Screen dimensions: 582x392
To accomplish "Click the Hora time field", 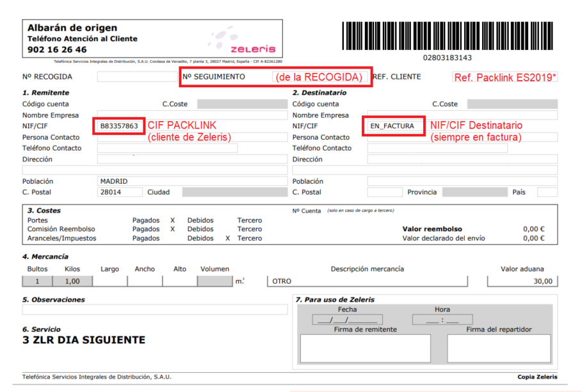I will [x=442, y=320].
